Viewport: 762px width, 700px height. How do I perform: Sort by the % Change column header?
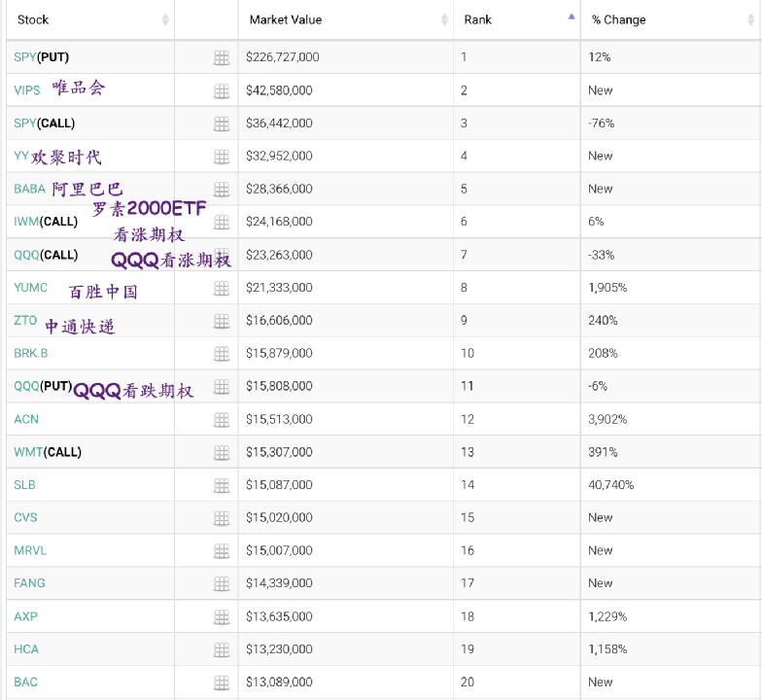click(x=619, y=19)
